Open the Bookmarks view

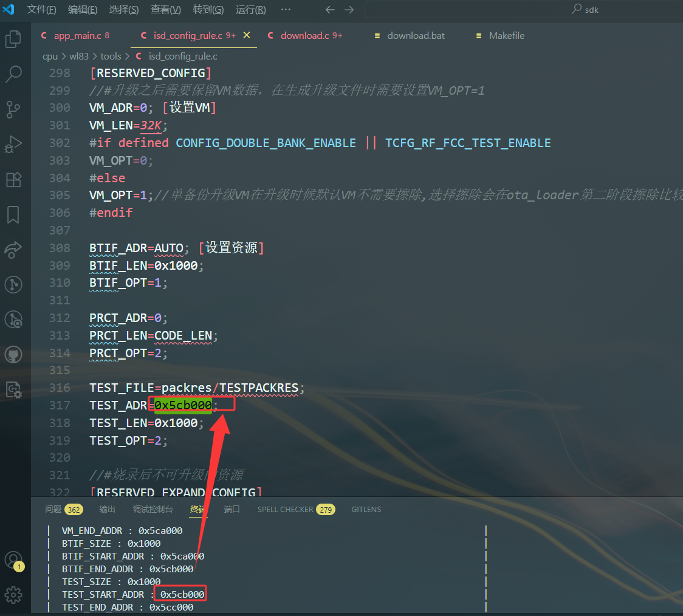point(13,214)
